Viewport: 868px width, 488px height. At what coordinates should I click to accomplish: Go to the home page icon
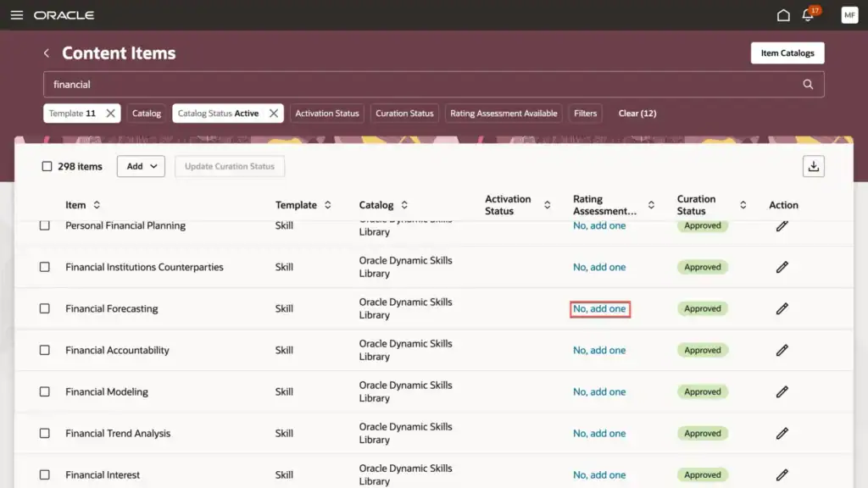coord(783,15)
